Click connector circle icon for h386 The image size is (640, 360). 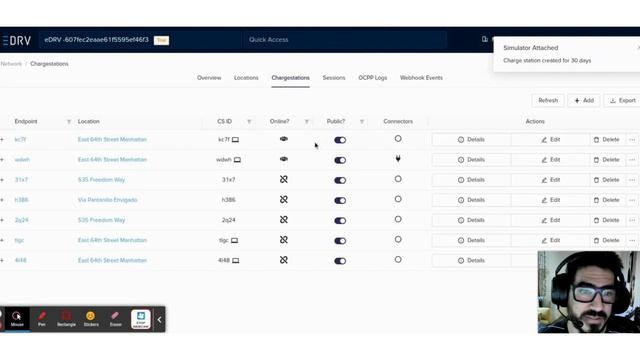pos(398,199)
